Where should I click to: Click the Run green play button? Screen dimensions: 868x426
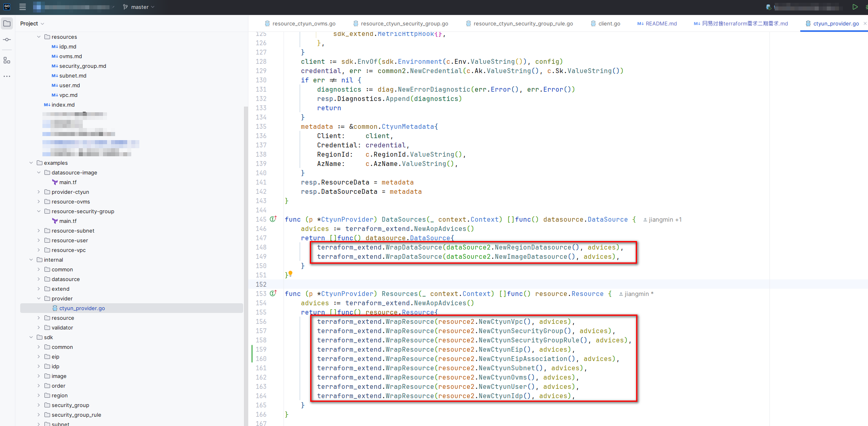pyautogui.click(x=855, y=7)
